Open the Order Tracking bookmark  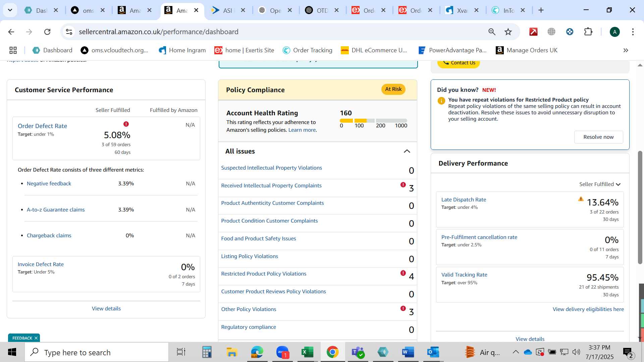click(307, 50)
